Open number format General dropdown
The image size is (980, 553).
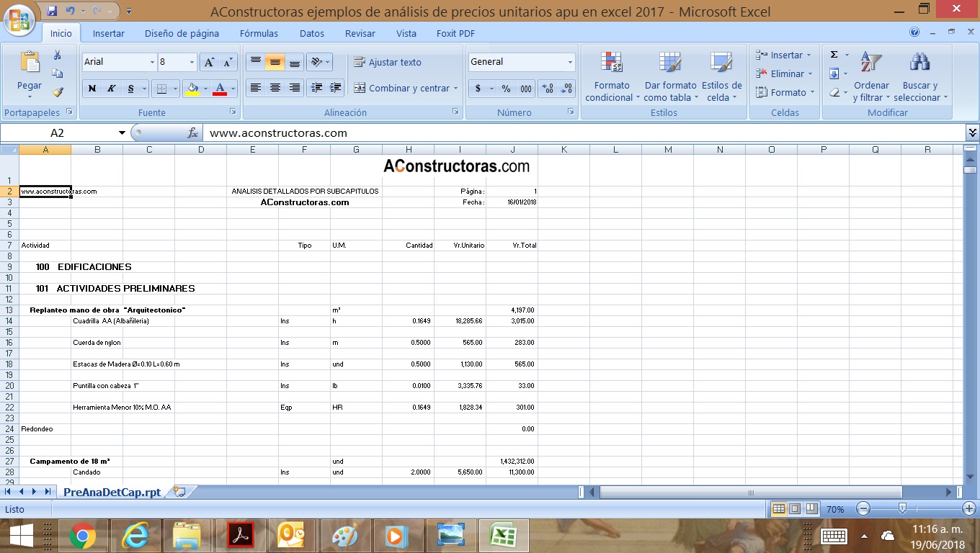pyautogui.click(x=570, y=62)
